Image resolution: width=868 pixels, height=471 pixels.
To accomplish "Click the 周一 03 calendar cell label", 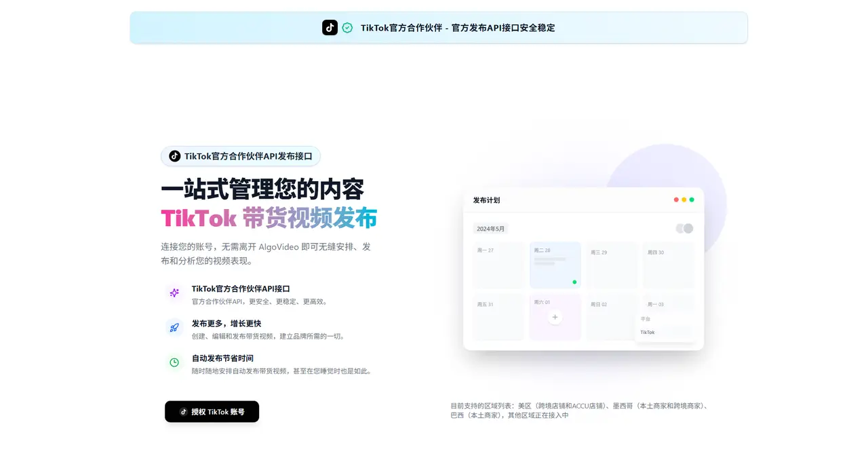I will 656,304.
